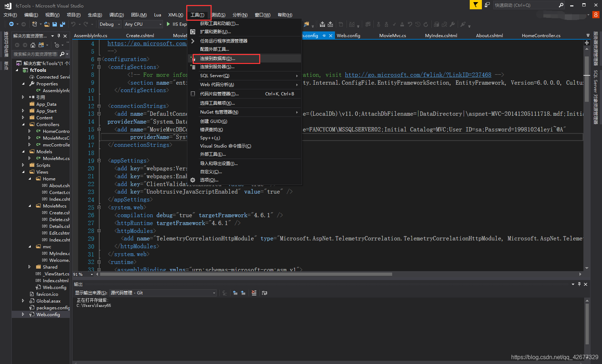Image resolution: width=602 pixels, height=364 pixels.
Task: Click the Open File folder icon
Action: coord(47,24)
